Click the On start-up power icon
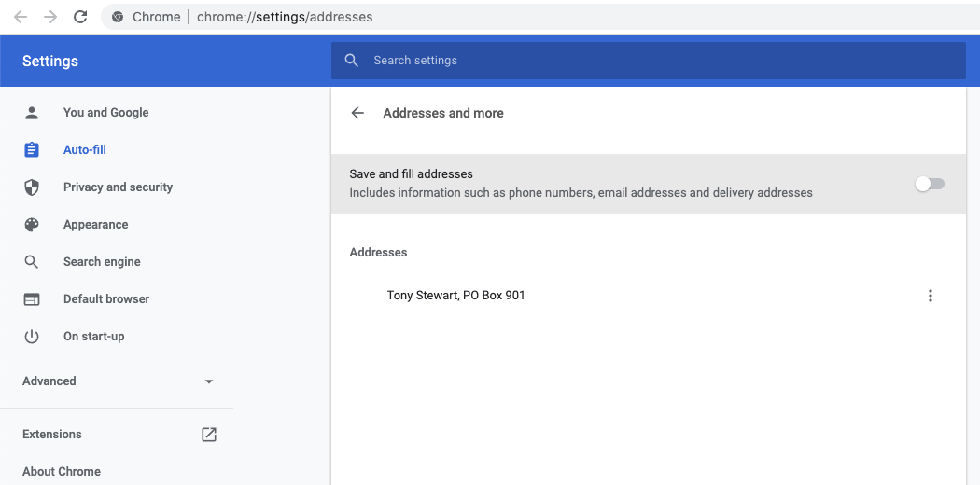Viewport: 980px width, 485px height. [31, 337]
